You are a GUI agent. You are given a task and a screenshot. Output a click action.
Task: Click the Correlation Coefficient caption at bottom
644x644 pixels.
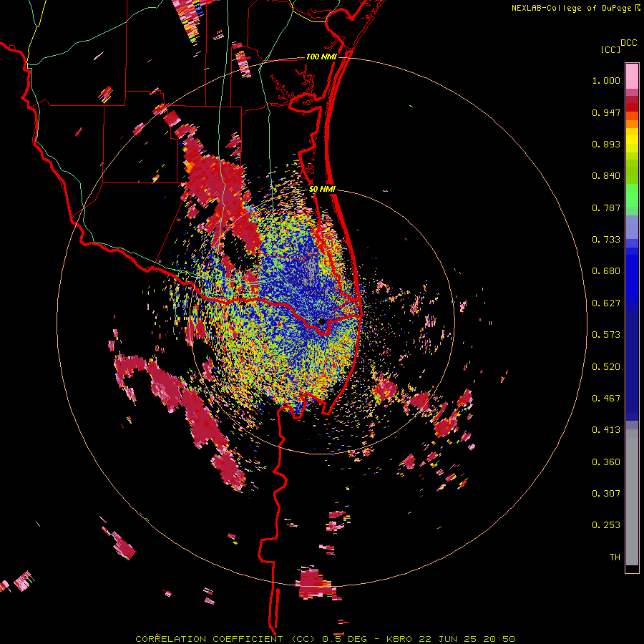[326, 639]
